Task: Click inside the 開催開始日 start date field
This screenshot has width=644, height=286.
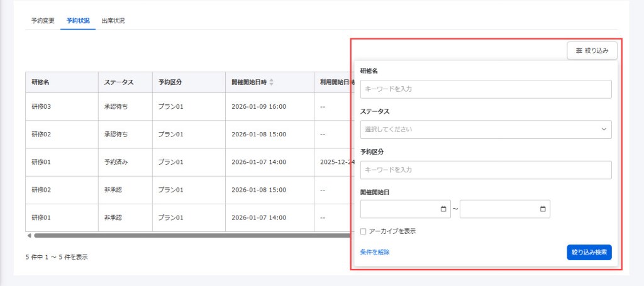Action: [x=399, y=209]
